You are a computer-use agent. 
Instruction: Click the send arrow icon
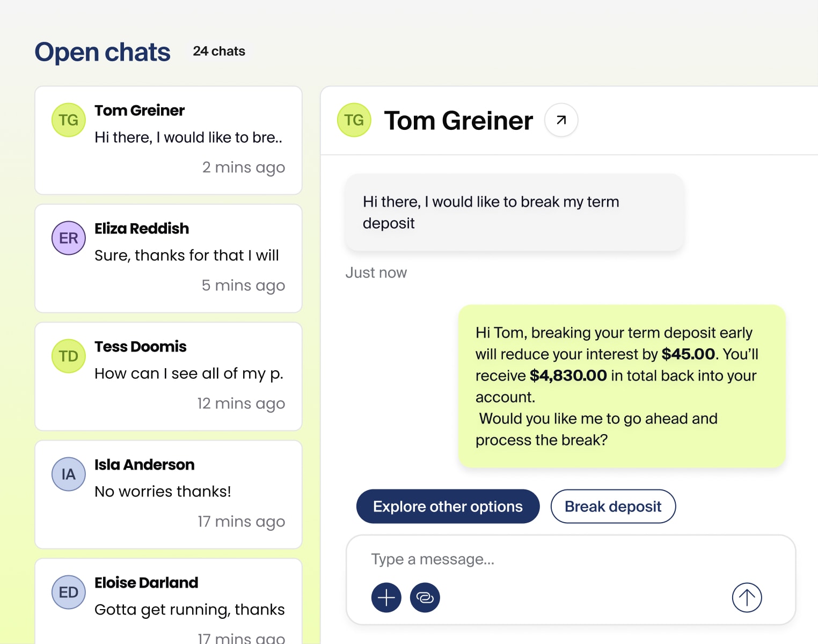tap(746, 597)
